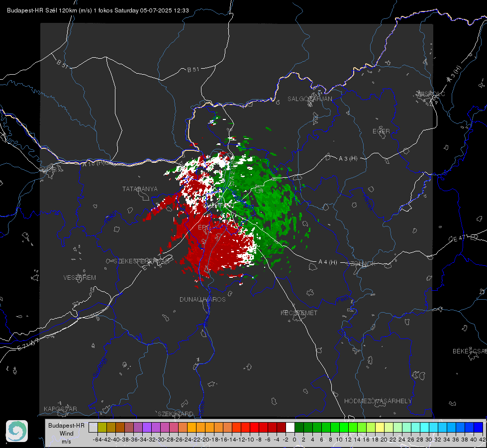Click the radar title text with date 05-07-2025
This screenshot has width=487, height=448.
(98, 10)
